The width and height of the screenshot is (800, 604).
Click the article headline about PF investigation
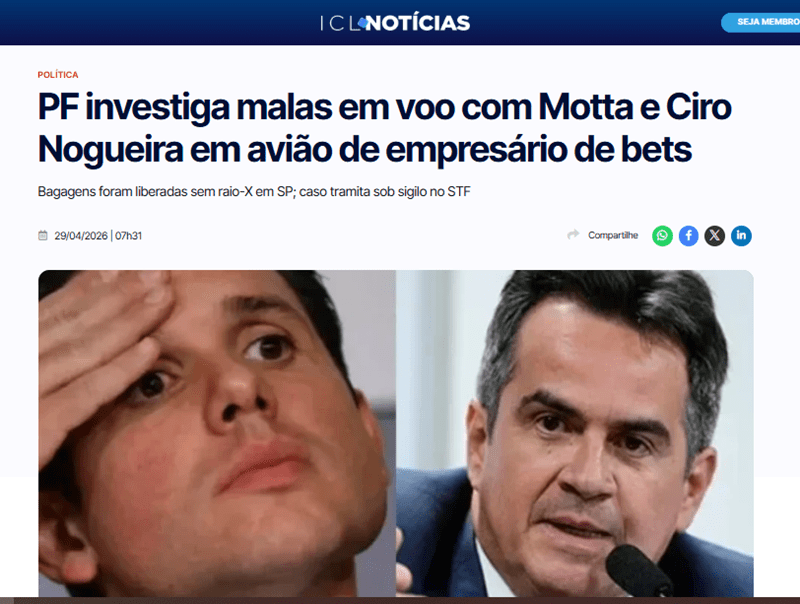coord(385,128)
